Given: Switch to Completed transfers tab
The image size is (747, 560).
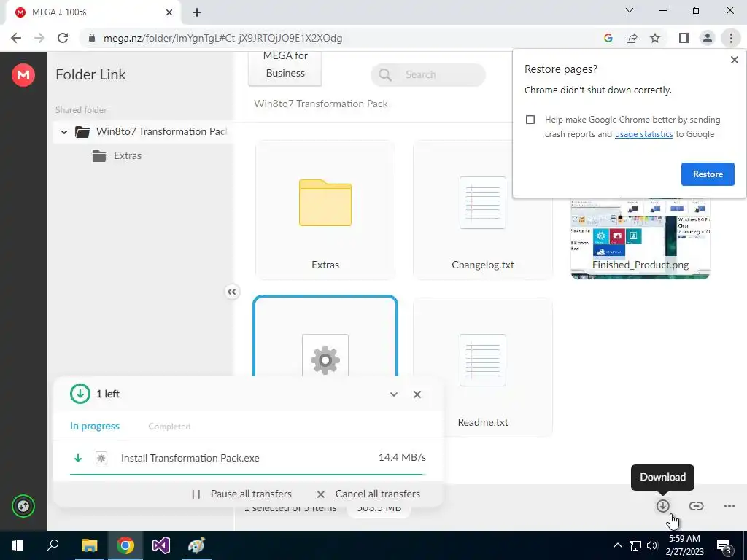Looking at the screenshot, I should 169,426.
